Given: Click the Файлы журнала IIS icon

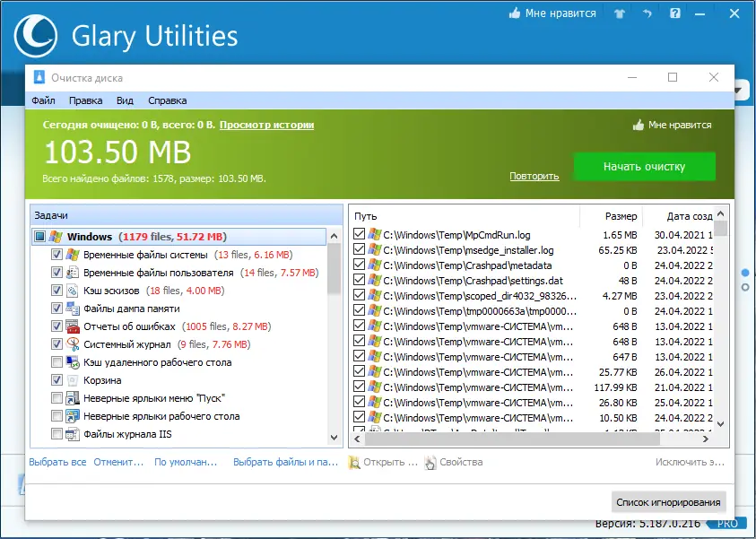Looking at the screenshot, I should pyautogui.click(x=73, y=434).
